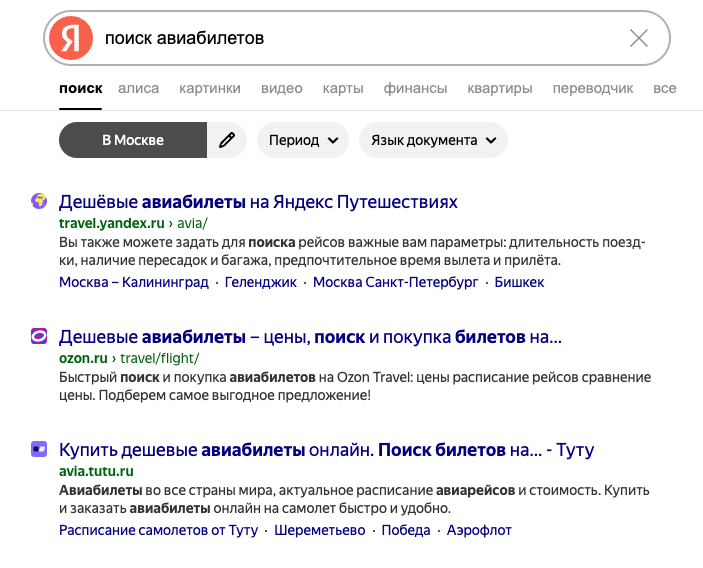This screenshot has height=568, width=703.
Task: Open the 'видео' tab
Action: tap(281, 88)
